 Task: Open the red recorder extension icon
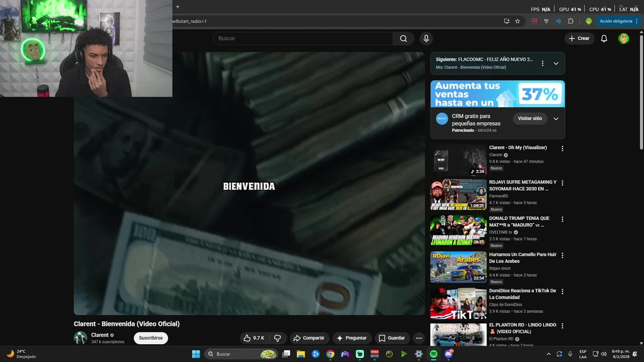tap(534, 21)
